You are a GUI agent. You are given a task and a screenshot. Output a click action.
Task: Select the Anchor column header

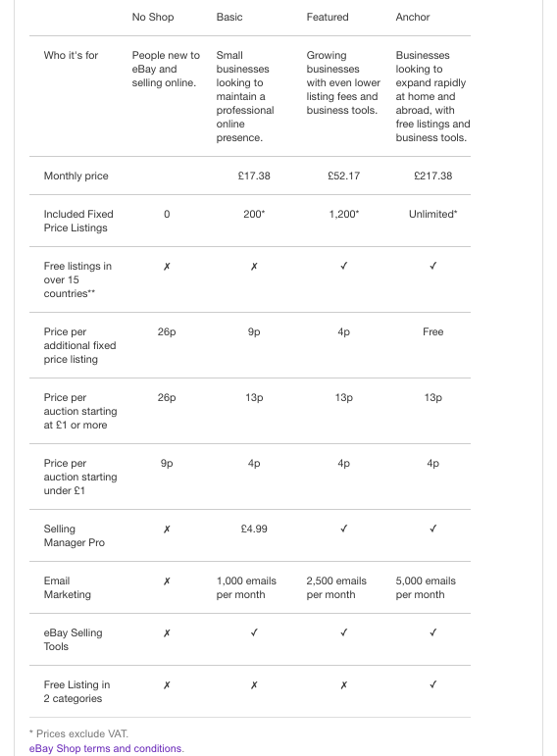coord(413,17)
